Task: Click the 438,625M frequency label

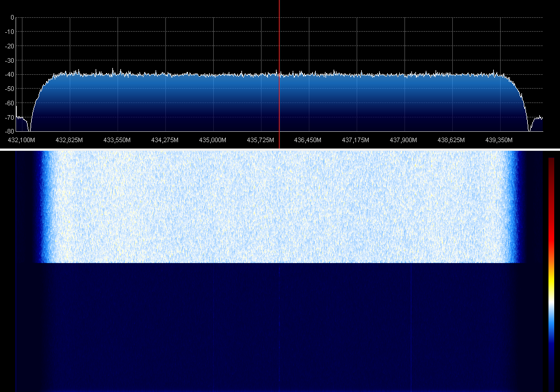Action: [452, 140]
